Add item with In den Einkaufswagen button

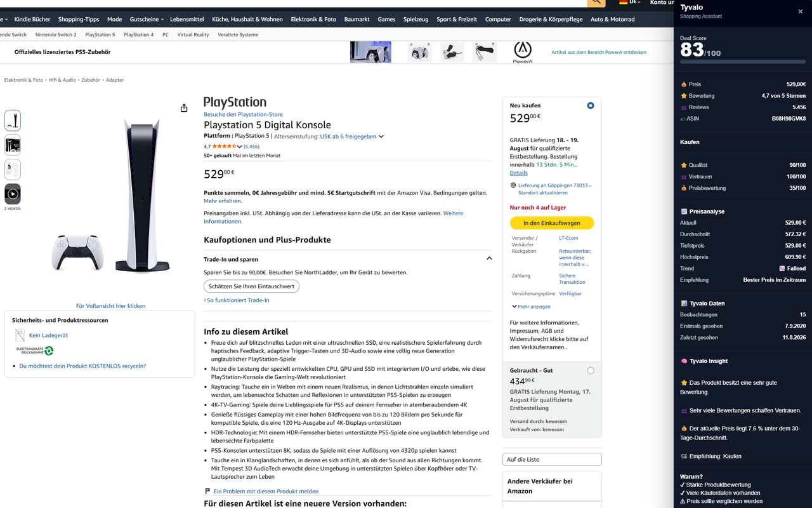pyautogui.click(x=552, y=223)
